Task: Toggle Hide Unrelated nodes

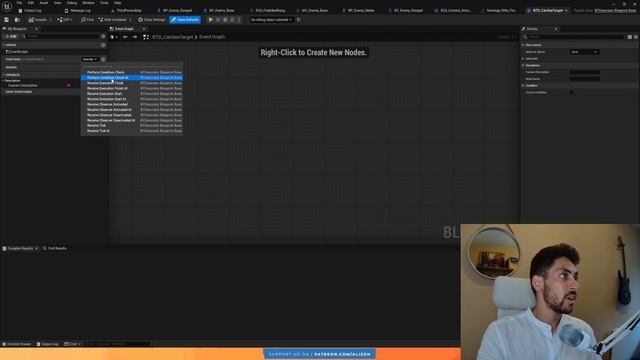Action: point(112,20)
